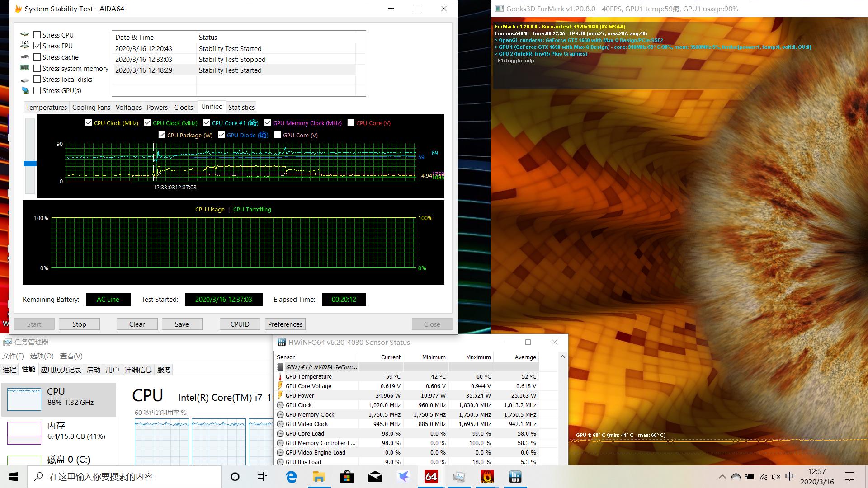868x488 pixels.
Task: Click the Windows search box
Action: pos(124,477)
